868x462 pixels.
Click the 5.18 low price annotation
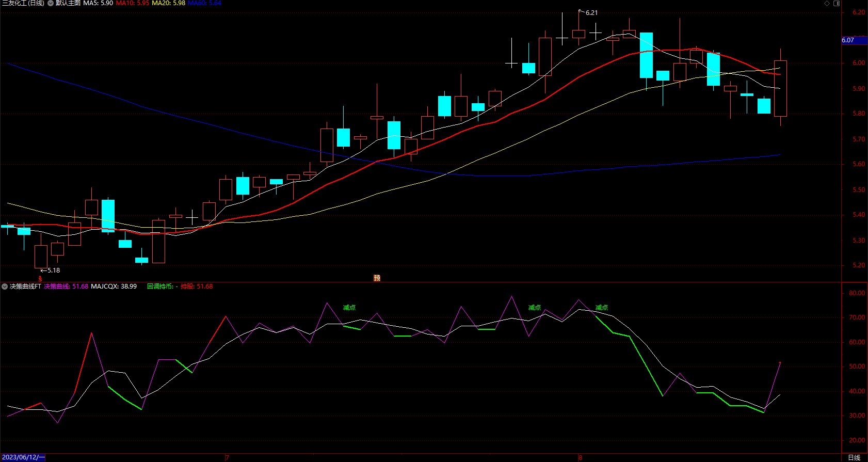(x=54, y=270)
